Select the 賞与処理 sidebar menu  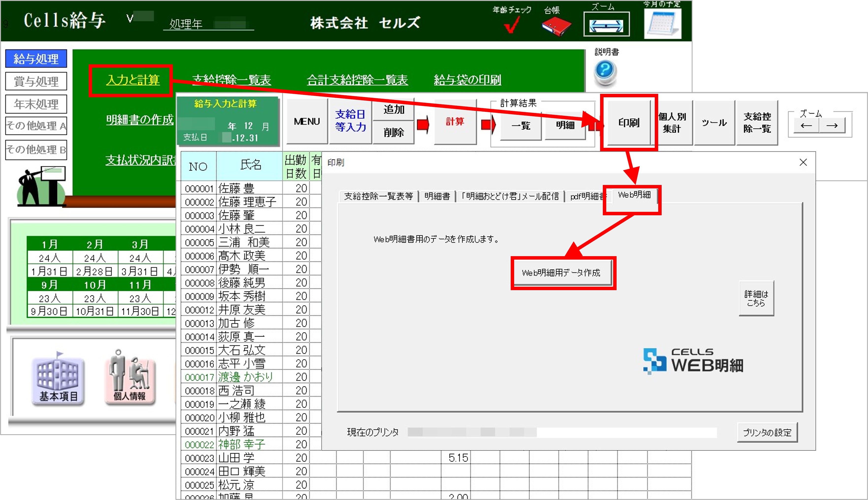click(36, 81)
